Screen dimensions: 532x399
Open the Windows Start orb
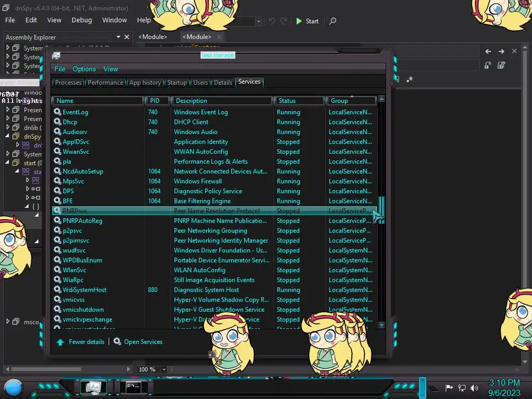(14, 388)
